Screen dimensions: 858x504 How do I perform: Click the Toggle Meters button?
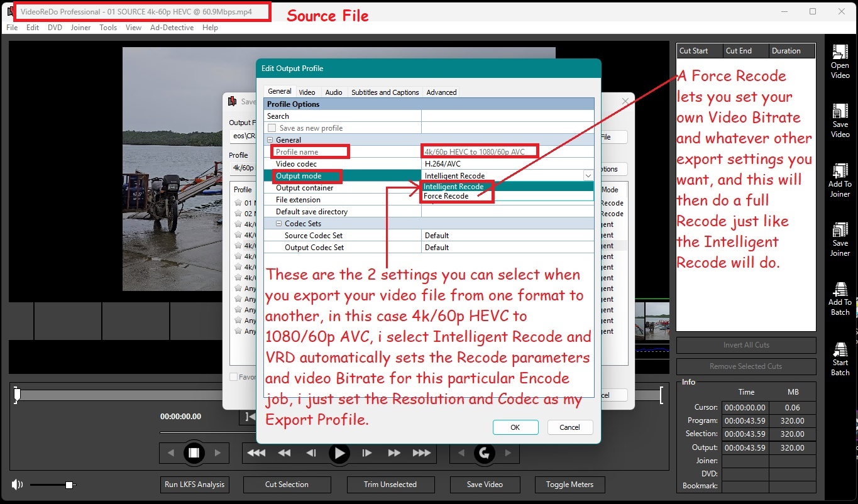pyautogui.click(x=569, y=485)
